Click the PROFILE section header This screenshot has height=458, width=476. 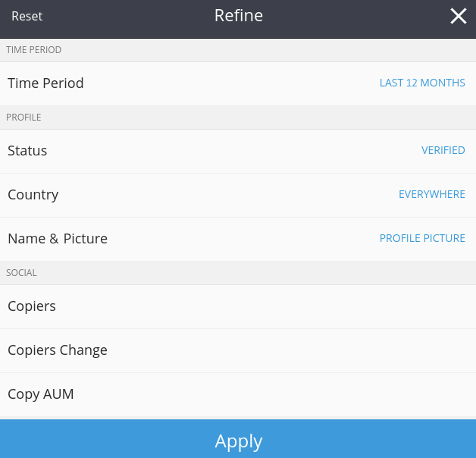tap(23, 118)
